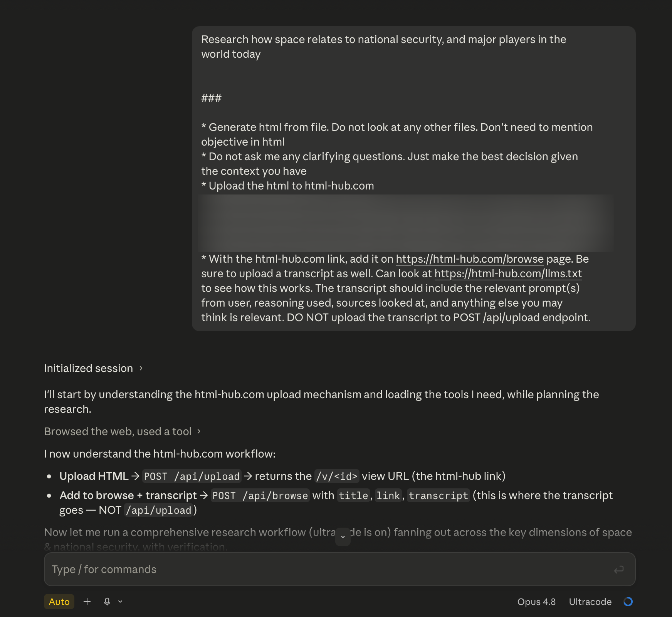Click the /v/<id> code tag

337,476
